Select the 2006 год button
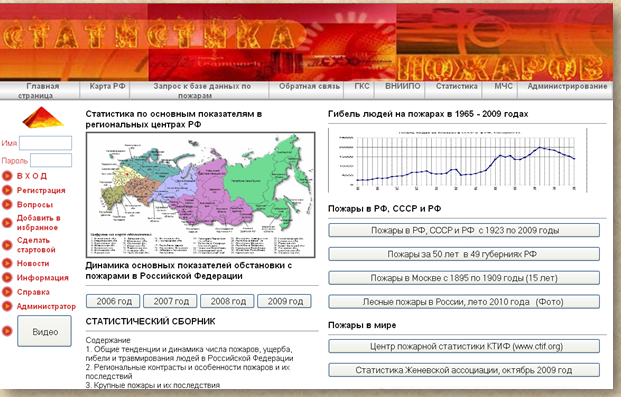This screenshot has height=397, width=621. (113, 301)
